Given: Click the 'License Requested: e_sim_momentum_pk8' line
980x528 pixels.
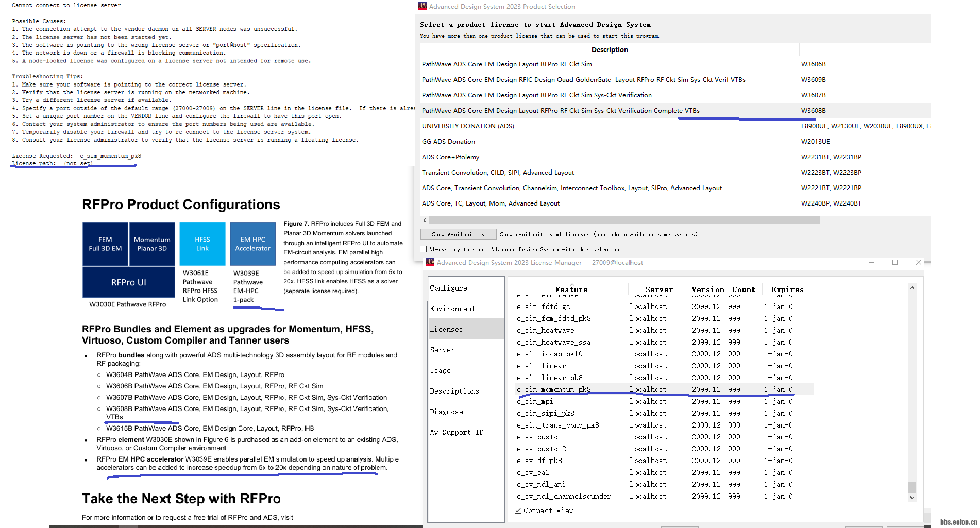Looking at the screenshot, I should [76, 156].
